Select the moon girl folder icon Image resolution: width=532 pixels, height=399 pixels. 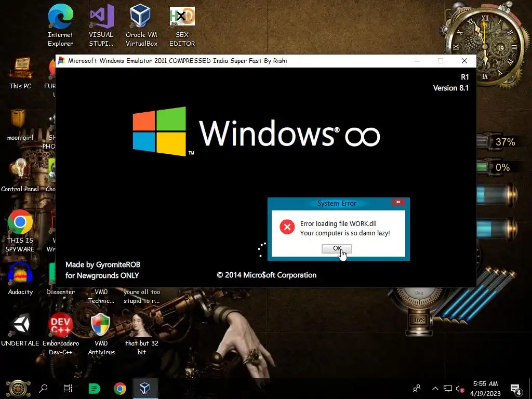pyautogui.click(x=20, y=125)
